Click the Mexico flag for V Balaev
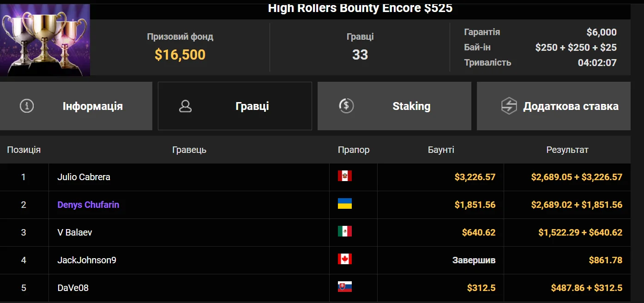The height and width of the screenshot is (303, 644). coord(344,231)
